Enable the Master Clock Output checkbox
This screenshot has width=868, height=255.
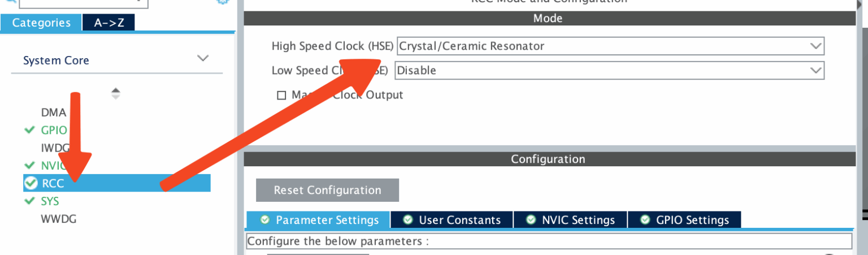pyautogui.click(x=281, y=95)
